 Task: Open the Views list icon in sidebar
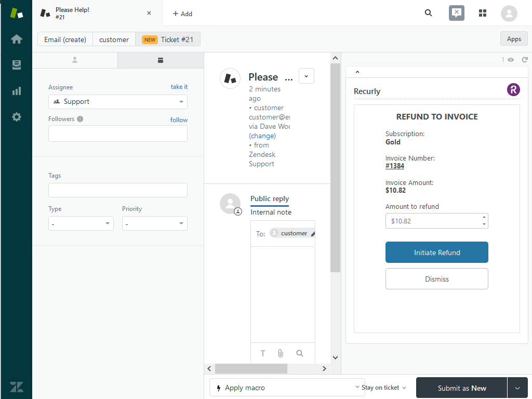(x=16, y=65)
